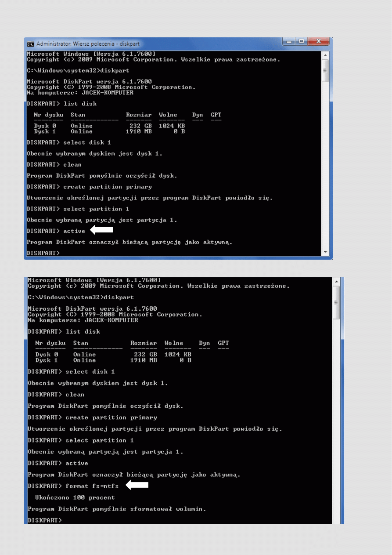Click the white arrow pointing at "active"
The image size is (392, 555).
[x=101, y=230]
